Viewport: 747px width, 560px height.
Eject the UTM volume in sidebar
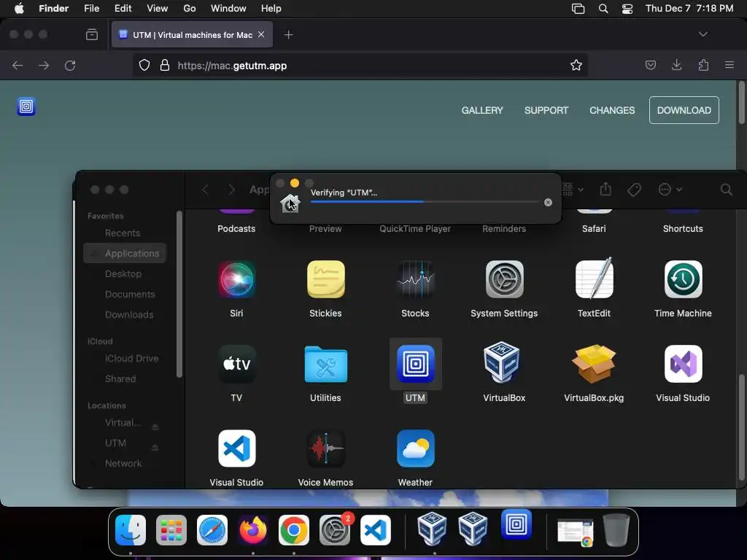tap(155, 446)
